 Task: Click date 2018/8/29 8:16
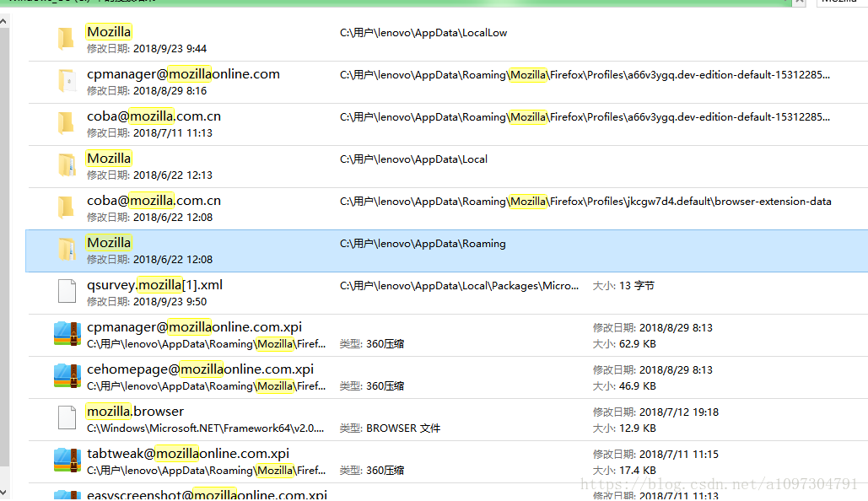coord(170,91)
